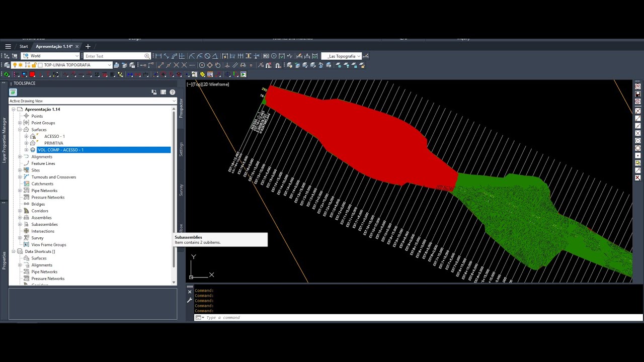The height and width of the screenshot is (362, 644).
Task: Click the magnet object snap icon
Action: [x=278, y=65]
